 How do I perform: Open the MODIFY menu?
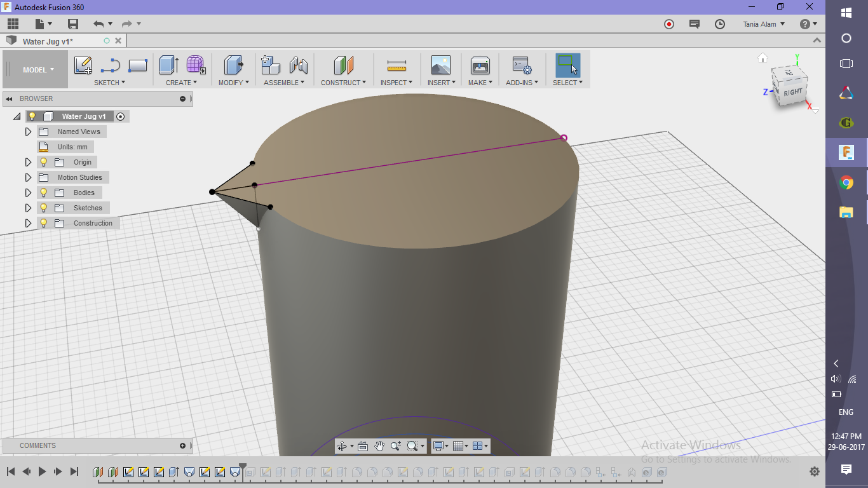233,83
